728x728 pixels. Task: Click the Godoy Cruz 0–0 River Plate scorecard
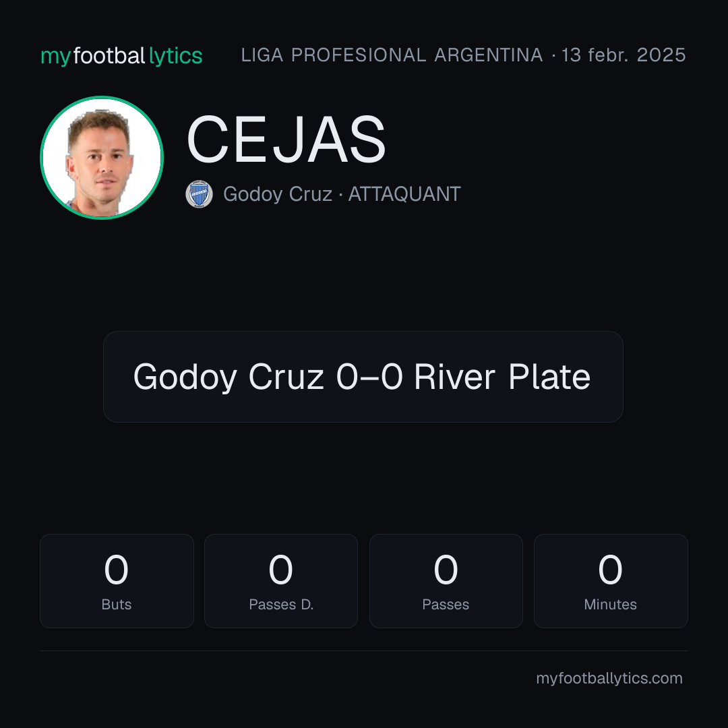pos(363,377)
